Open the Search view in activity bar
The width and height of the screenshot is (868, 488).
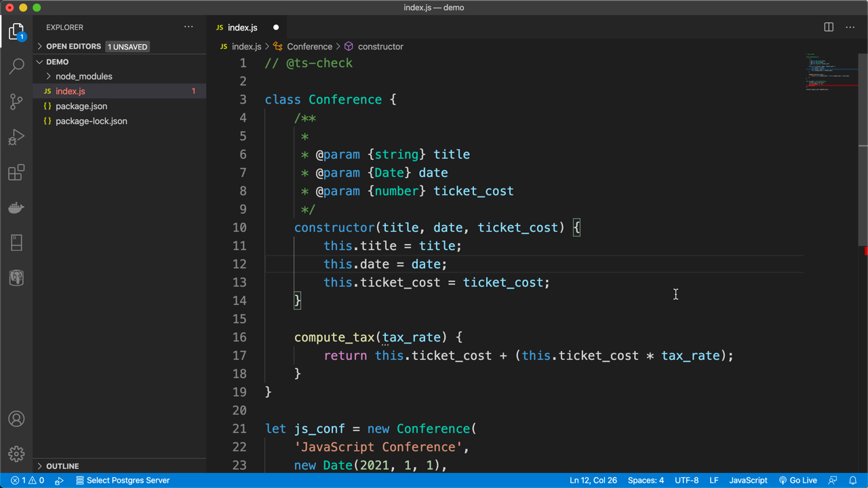16,66
